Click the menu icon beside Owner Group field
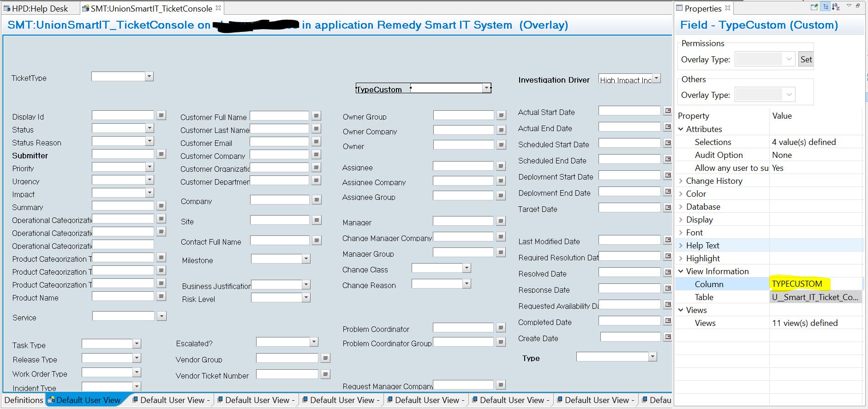 501,115
